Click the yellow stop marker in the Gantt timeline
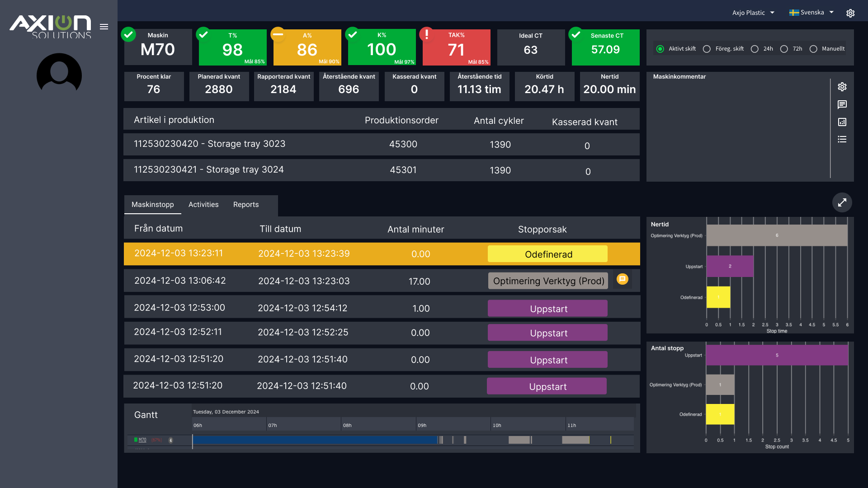This screenshot has width=868, height=488. 611,440
